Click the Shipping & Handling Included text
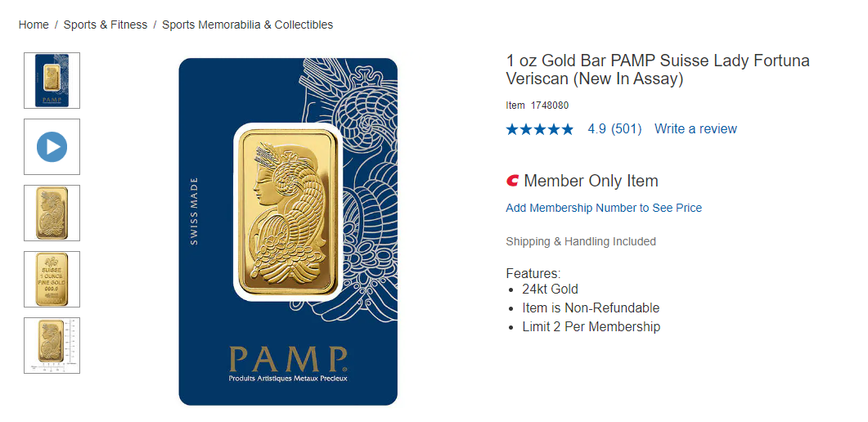 coord(581,241)
